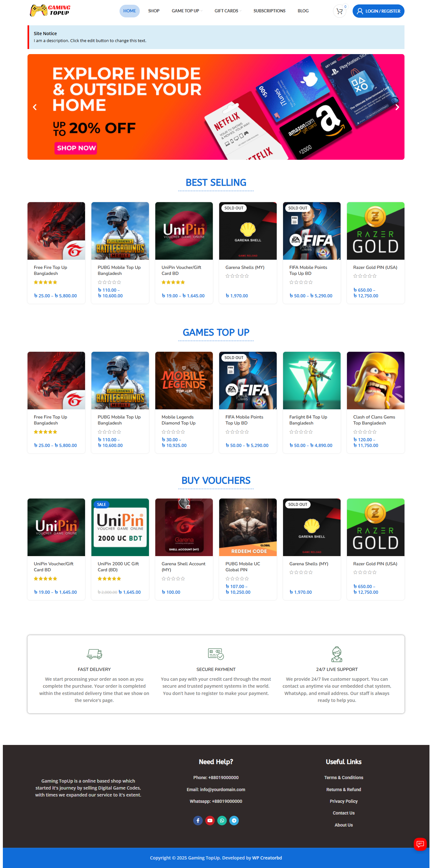Open the shopping cart icon

[339, 11]
